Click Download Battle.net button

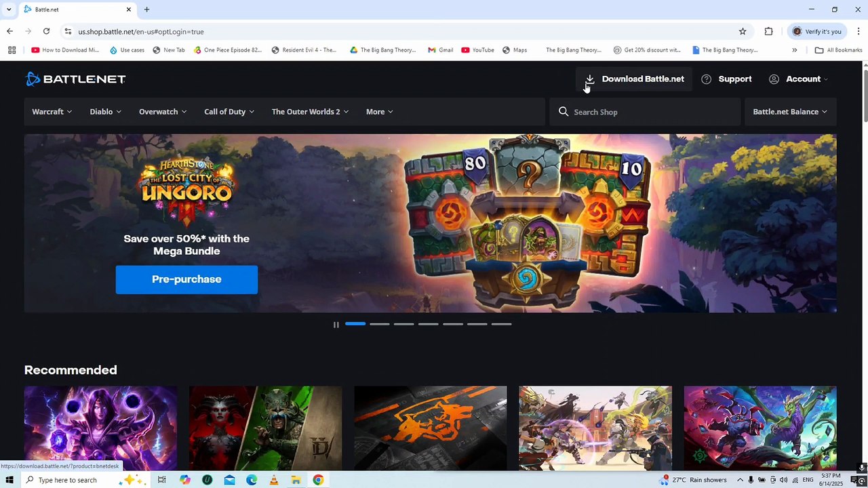pos(635,79)
